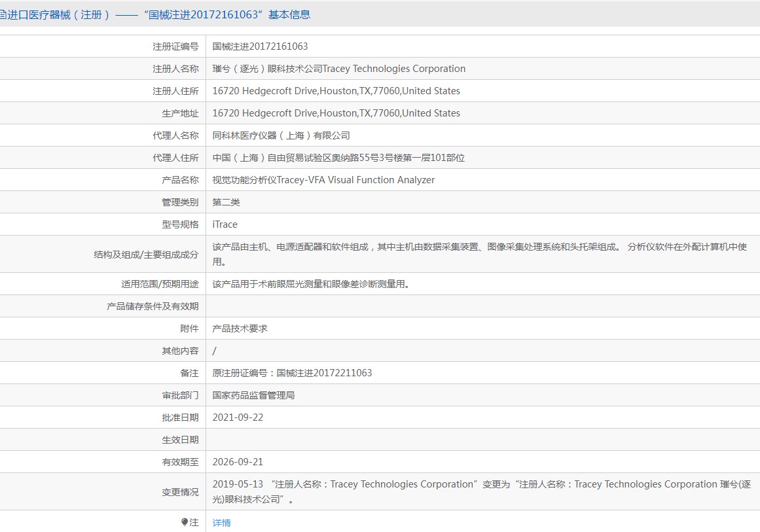Select the 产品技术要求 attachment value

point(240,328)
